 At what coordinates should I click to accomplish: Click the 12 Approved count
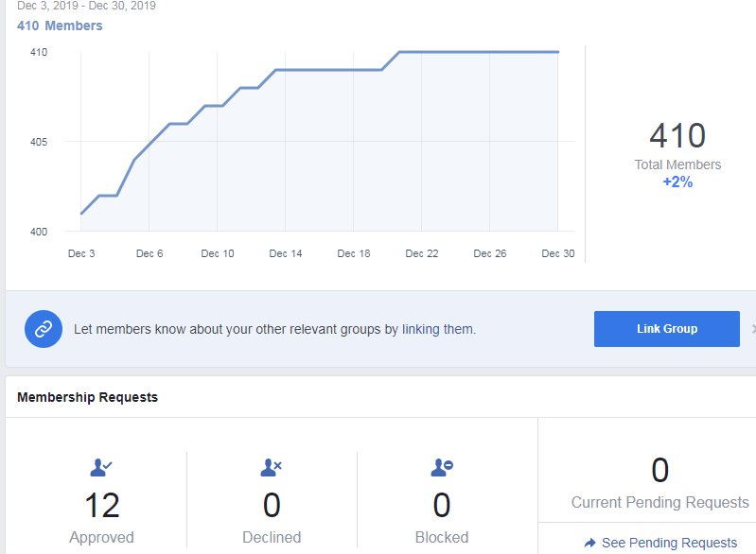coord(102,506)
